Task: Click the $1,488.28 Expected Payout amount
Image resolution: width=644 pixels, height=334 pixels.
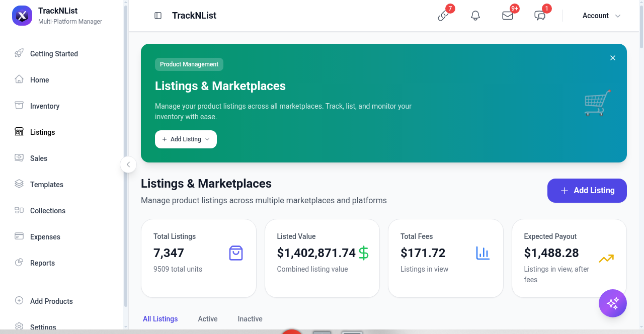Action: point(551,253)
